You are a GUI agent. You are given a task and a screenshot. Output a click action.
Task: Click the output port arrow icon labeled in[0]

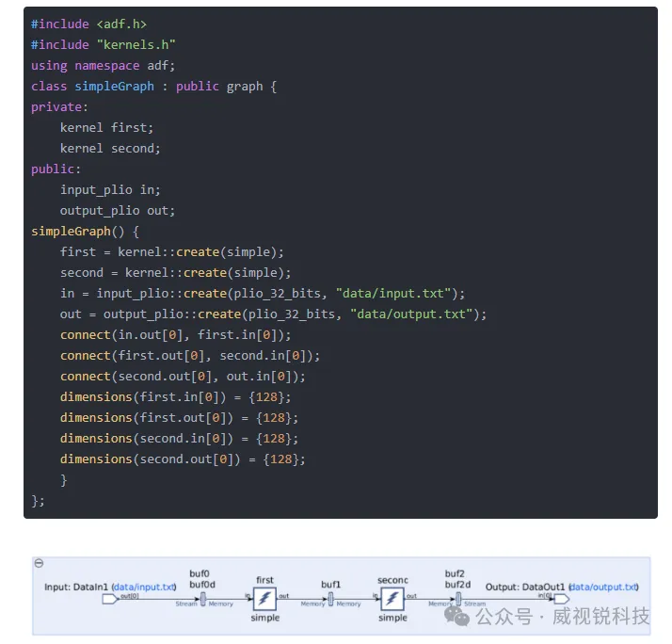(x=562, y=599)
